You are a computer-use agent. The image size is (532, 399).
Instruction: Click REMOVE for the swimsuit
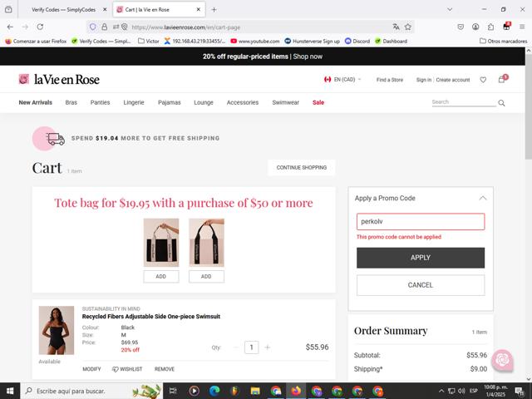tap(165, 369)
